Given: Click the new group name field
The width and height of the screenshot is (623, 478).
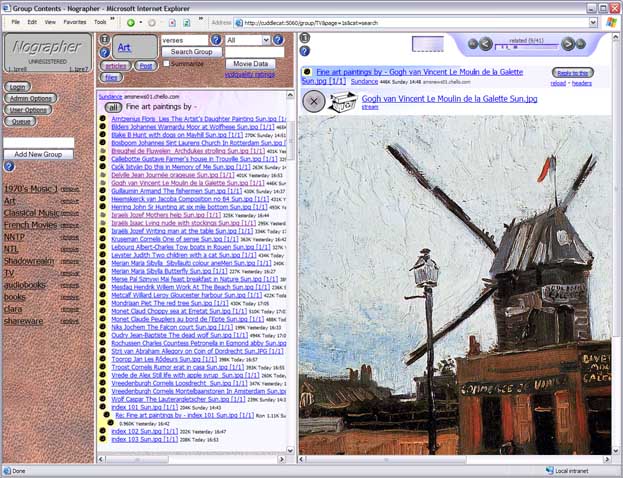Looking at the screenshot, I should [x=39, y=143].
